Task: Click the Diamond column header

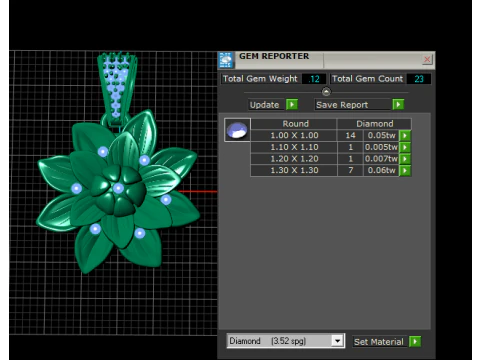Action: click(375, 124)
